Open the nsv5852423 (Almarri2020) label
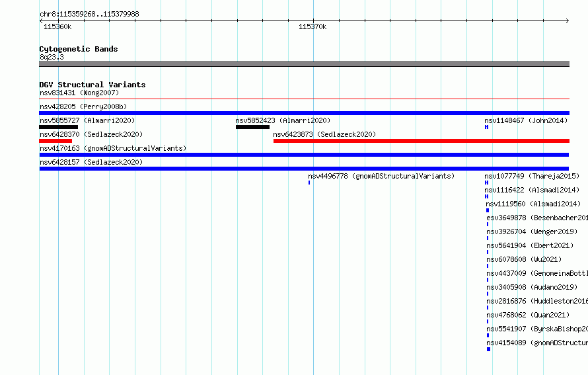588x375 pixels. click(x=283, y=120)
